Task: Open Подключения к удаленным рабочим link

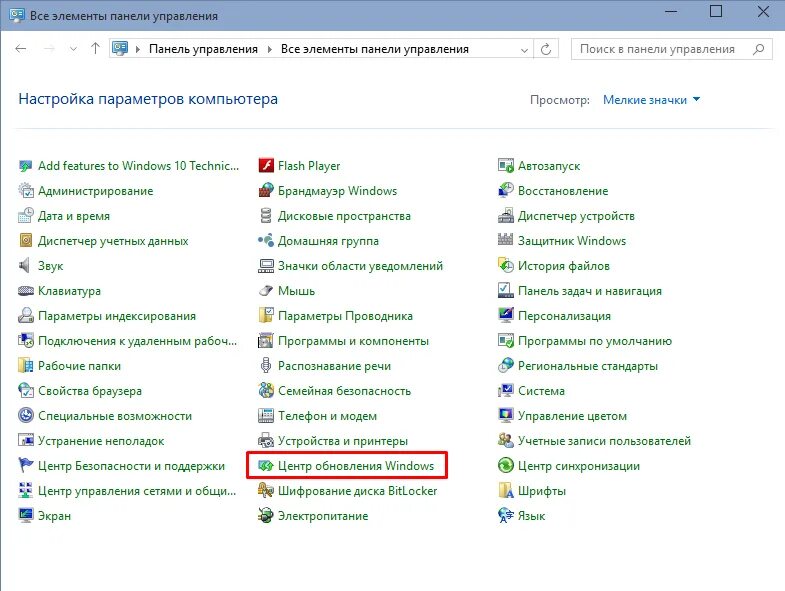Action: [x=137, y=341]
